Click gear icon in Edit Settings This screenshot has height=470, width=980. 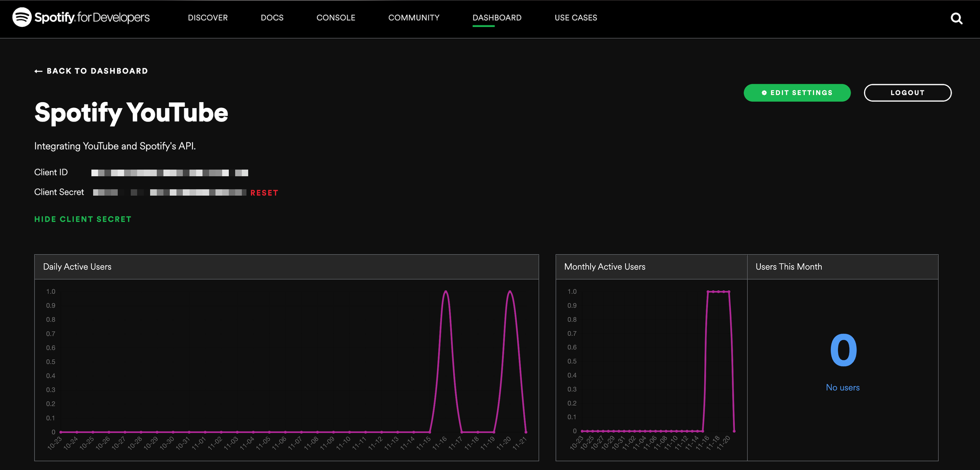click(764, 93)
